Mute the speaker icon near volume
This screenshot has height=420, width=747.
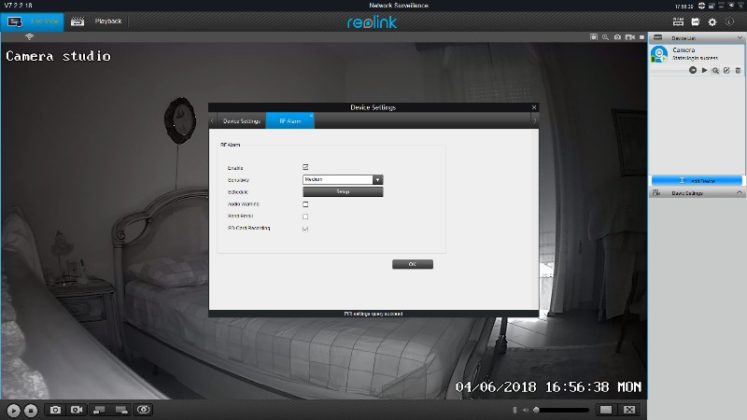tap(525, 410)
